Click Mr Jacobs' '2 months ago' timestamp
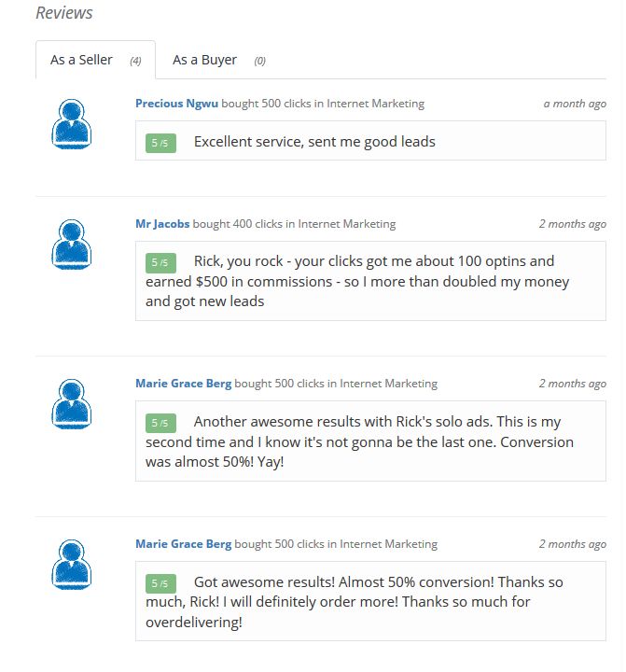Screen dimensions: 626x672 (573, 224)
